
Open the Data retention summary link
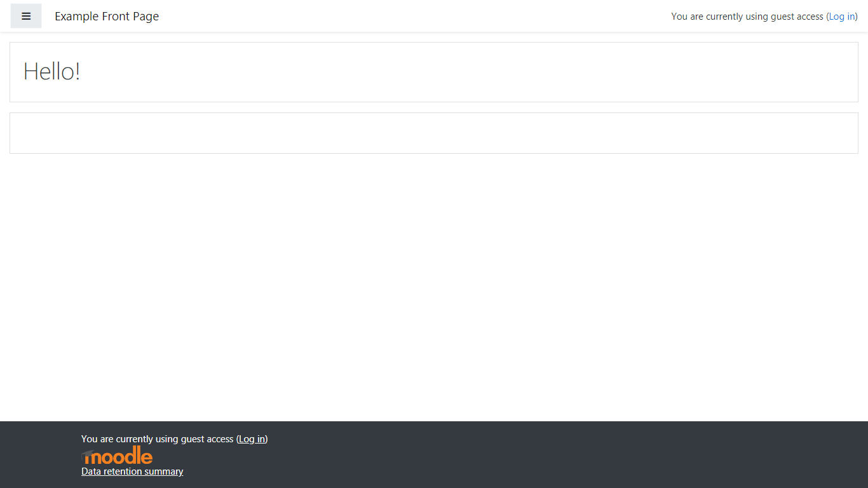click(132, 471)
